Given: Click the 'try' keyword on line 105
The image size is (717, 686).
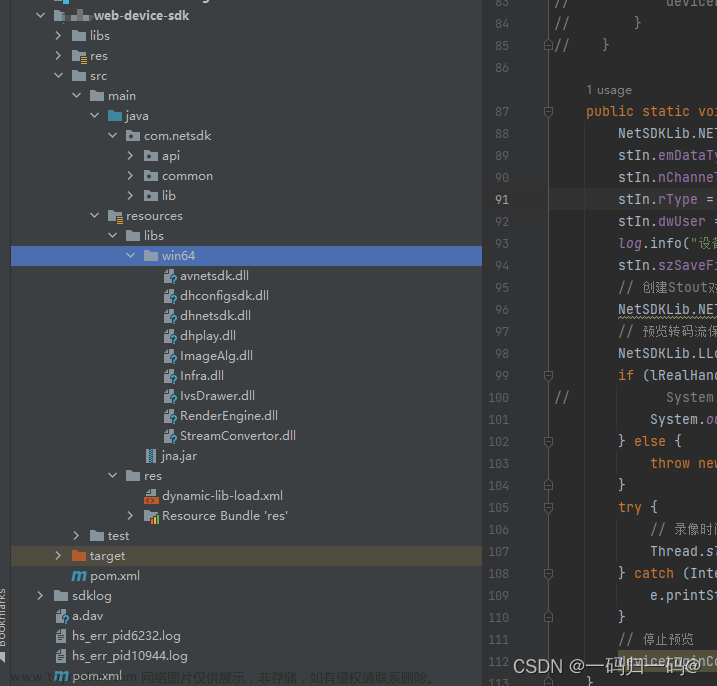Looking at the screenshot, I should tap(630, 508).
